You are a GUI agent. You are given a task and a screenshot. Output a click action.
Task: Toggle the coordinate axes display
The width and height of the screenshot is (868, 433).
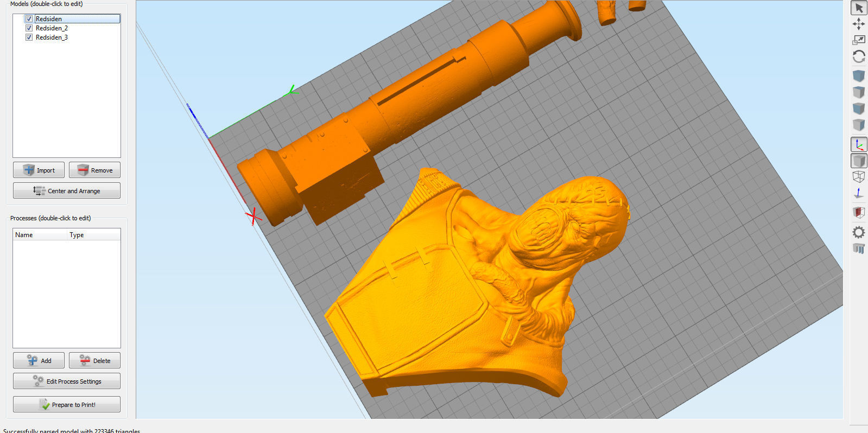[859, 144]
